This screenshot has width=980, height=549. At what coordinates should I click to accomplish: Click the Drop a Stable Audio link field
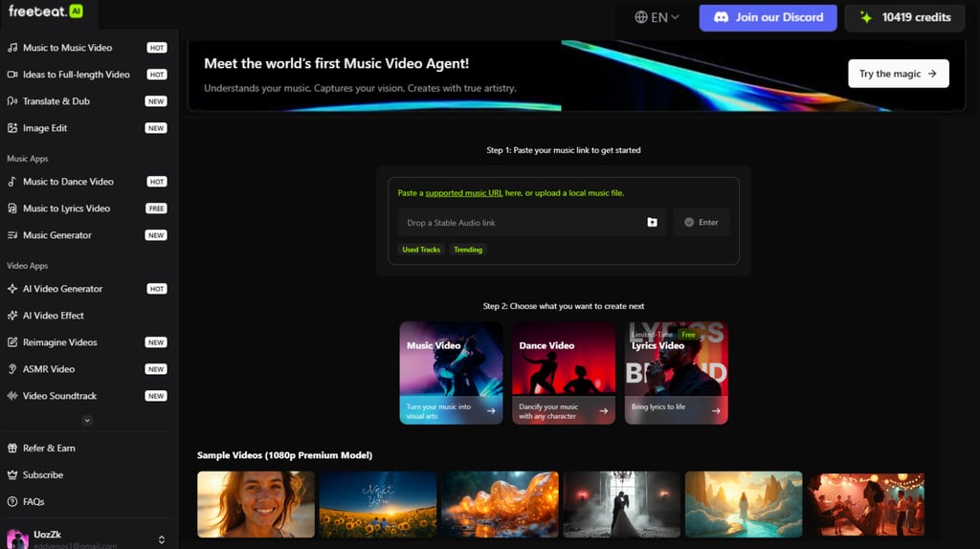532,222
